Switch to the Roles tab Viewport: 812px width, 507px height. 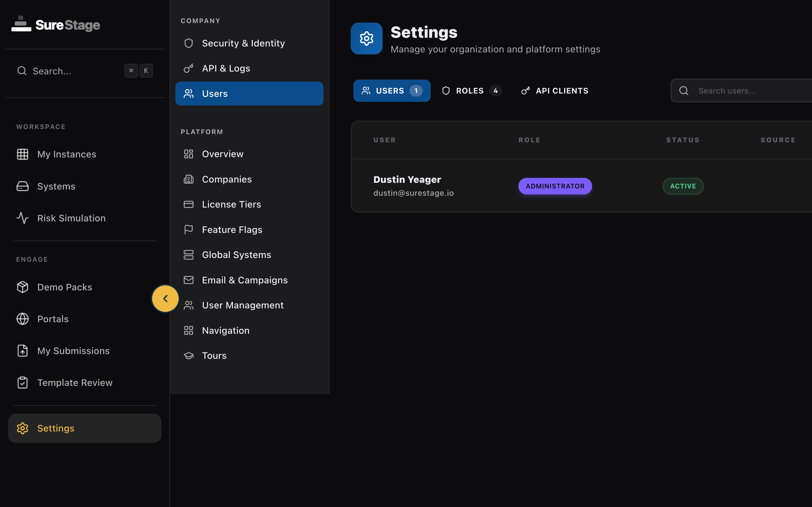point(471,90)
